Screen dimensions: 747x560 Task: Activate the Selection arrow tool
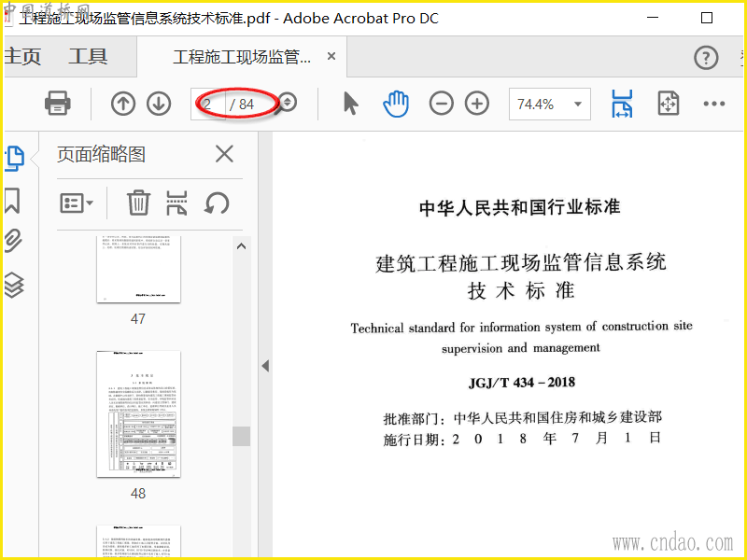[351, 104]
